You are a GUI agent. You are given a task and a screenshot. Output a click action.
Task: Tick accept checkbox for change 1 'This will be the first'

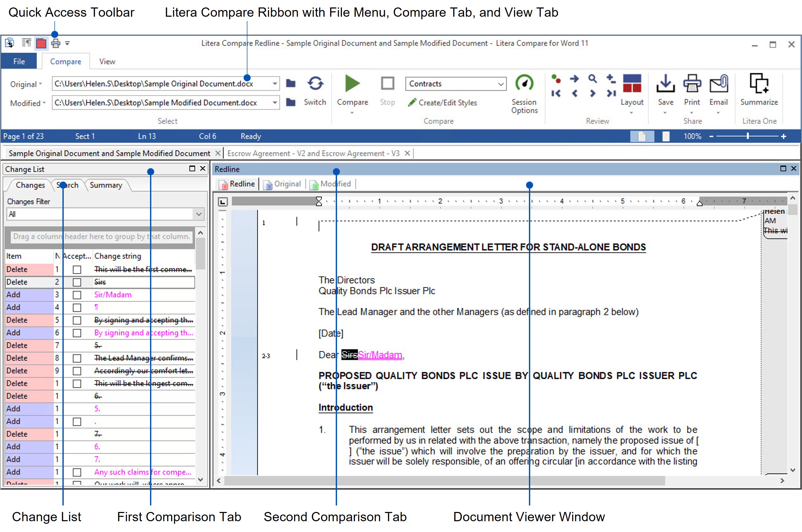(x=77, y=269)
